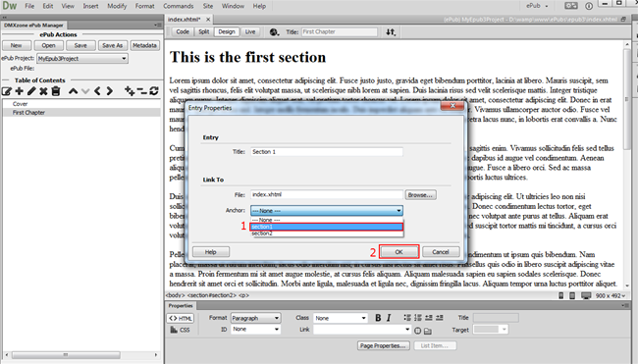Toggle the CSS properties mode
Image resolution: width=638 pixels, height=364 pixels.
pos(181,330)
